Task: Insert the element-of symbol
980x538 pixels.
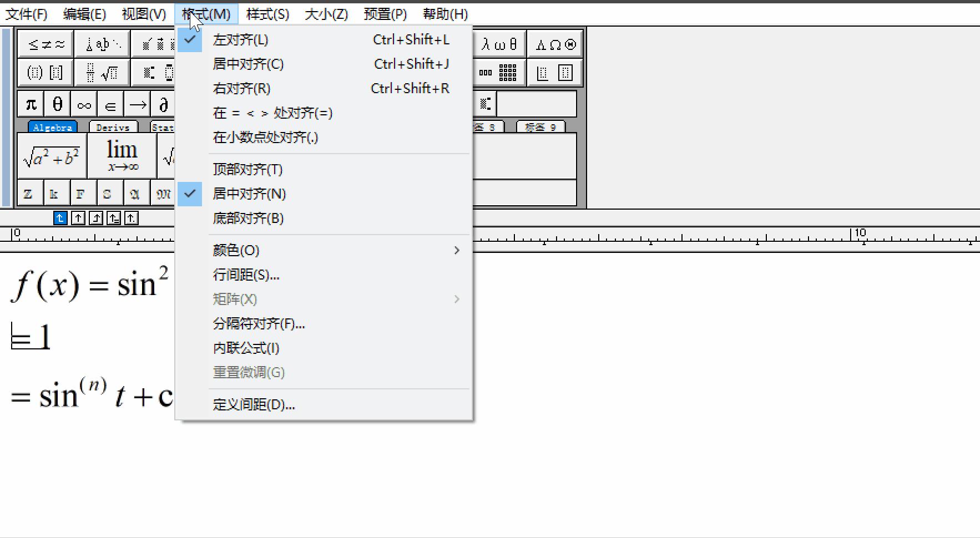Action: coord(111,104)
